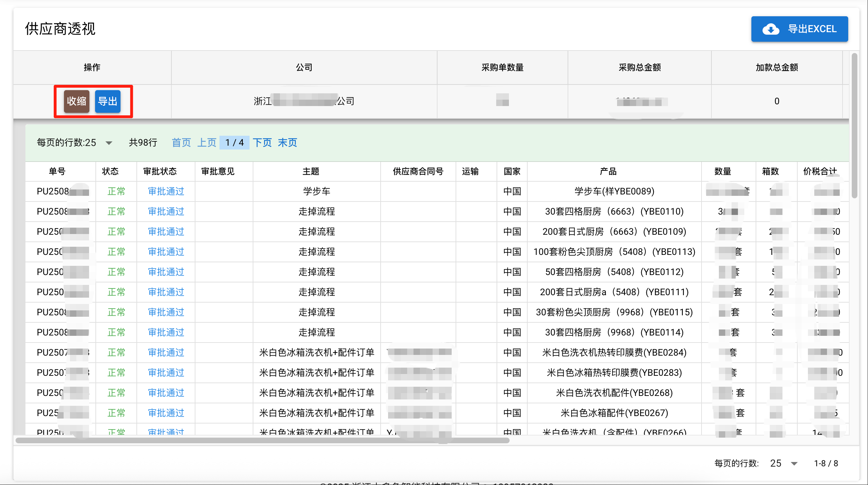Go to 首页 first page link
Image resolution: width=868 pixels, height=485 pixels.
[181, 142]
